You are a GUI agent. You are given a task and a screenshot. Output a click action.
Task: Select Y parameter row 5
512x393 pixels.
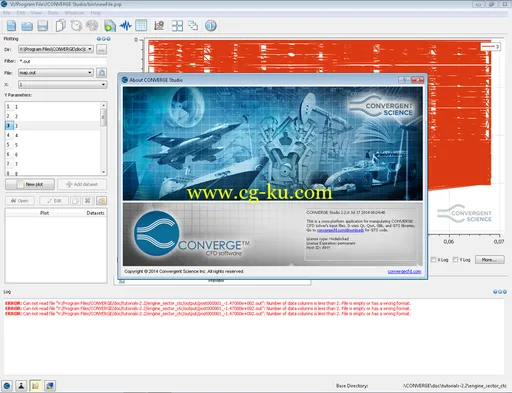coord(53,145)
